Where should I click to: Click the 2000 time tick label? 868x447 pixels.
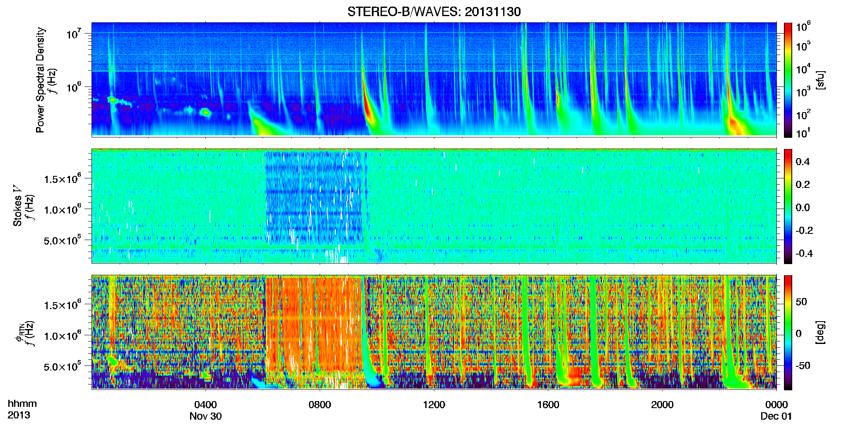click(x=662, y=404)
